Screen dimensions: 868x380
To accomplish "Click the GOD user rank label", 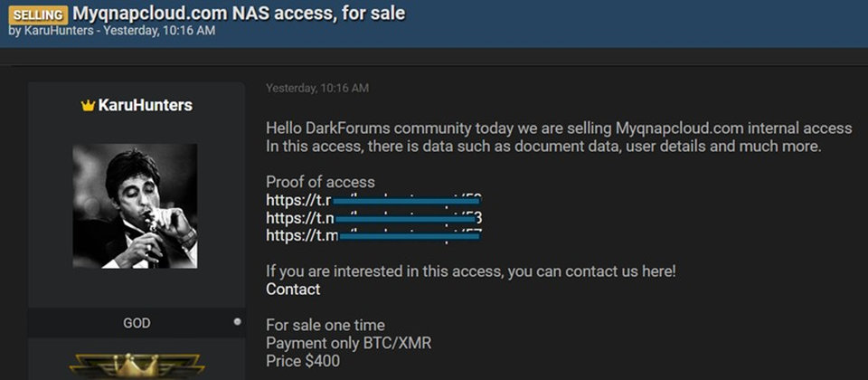I will tap(137, 323).
